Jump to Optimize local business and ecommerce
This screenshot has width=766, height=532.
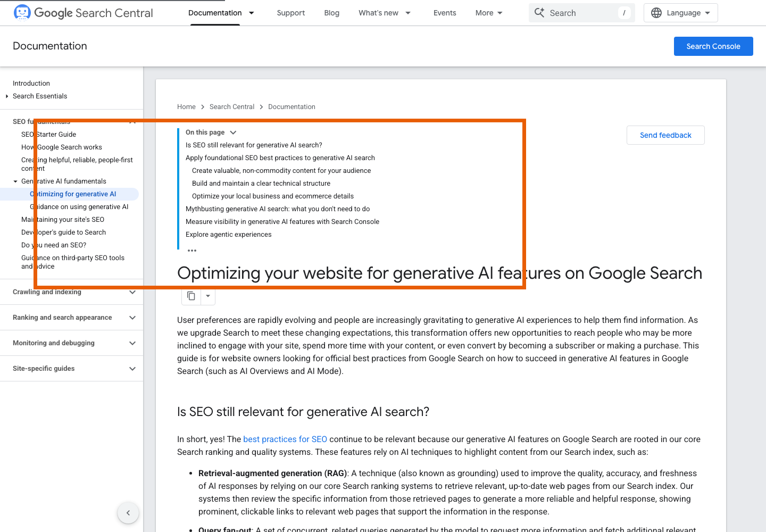[273, 196]
